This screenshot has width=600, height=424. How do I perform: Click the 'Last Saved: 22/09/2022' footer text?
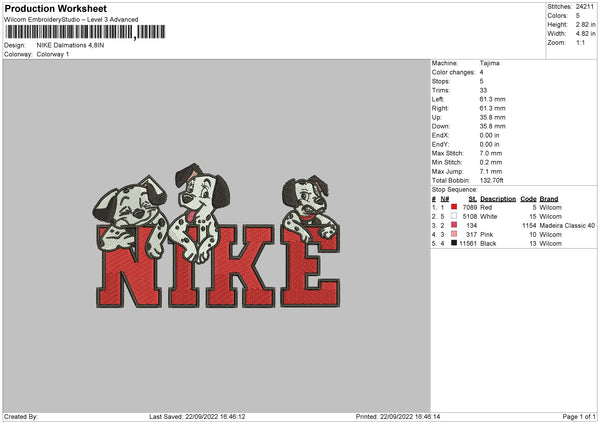click(197, 417)
